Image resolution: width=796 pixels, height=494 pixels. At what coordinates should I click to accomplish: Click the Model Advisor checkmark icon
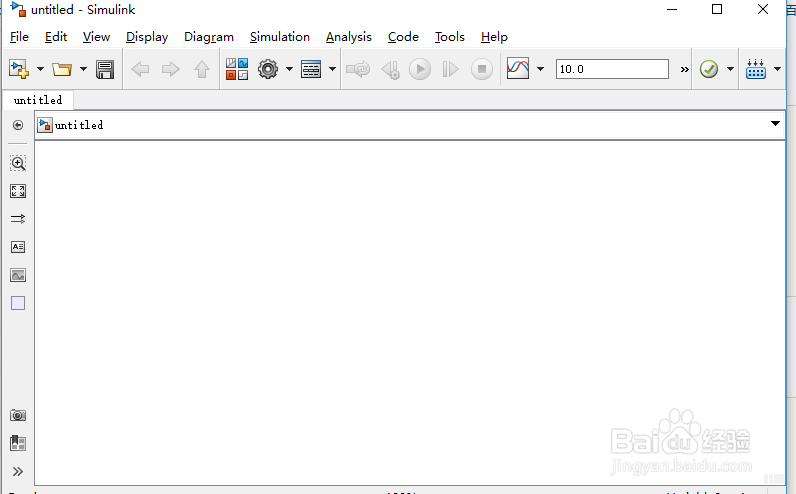pyautogui.click(x=709, y=69)
